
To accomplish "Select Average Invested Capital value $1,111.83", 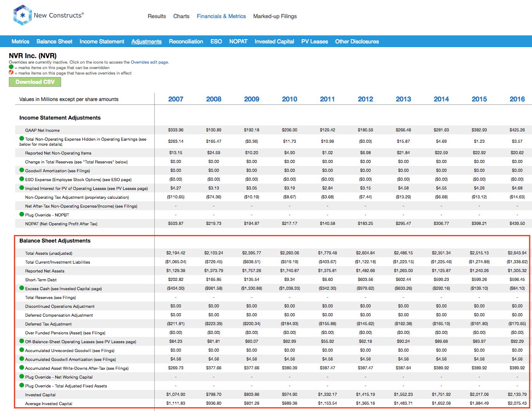I will point(176,403).
